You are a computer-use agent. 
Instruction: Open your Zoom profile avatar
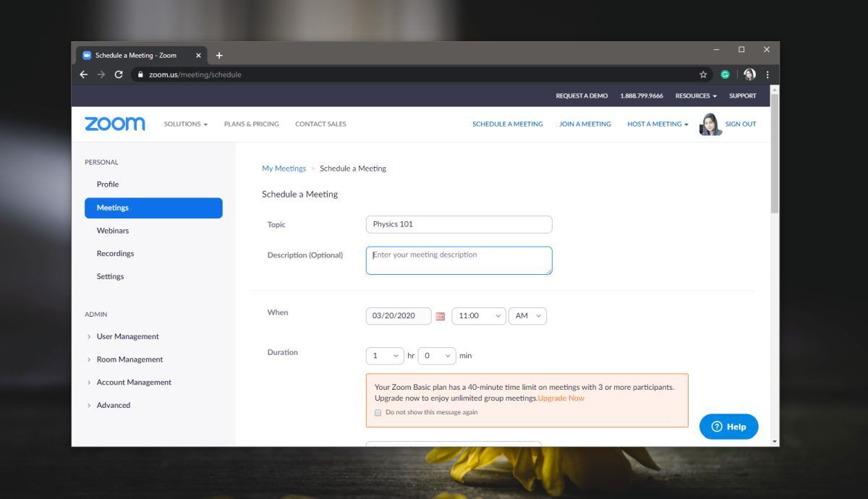710,124
